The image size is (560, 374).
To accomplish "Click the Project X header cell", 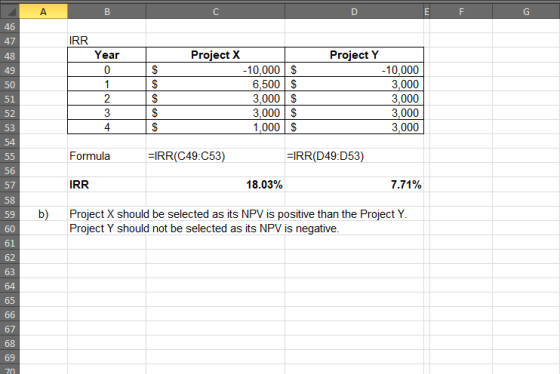I will coord(215,55).
